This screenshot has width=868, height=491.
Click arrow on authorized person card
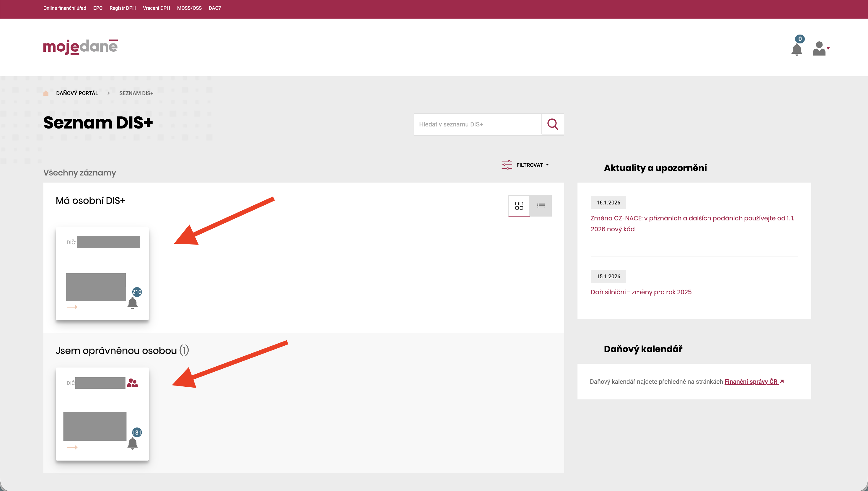tap(72, 447)
